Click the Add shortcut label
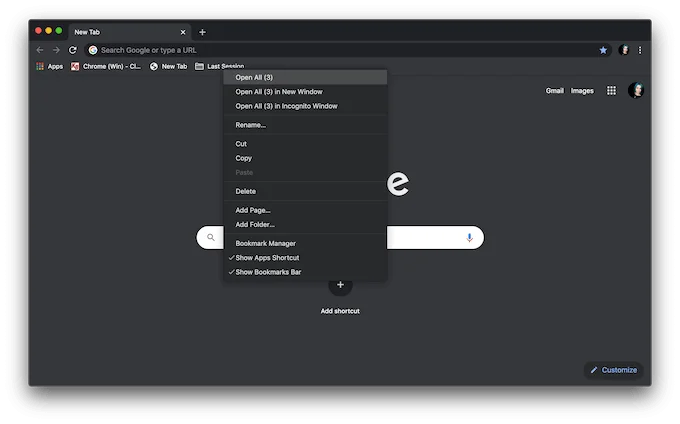The height and width of the screenshot is (424, 680). click(x=340, y=311)
